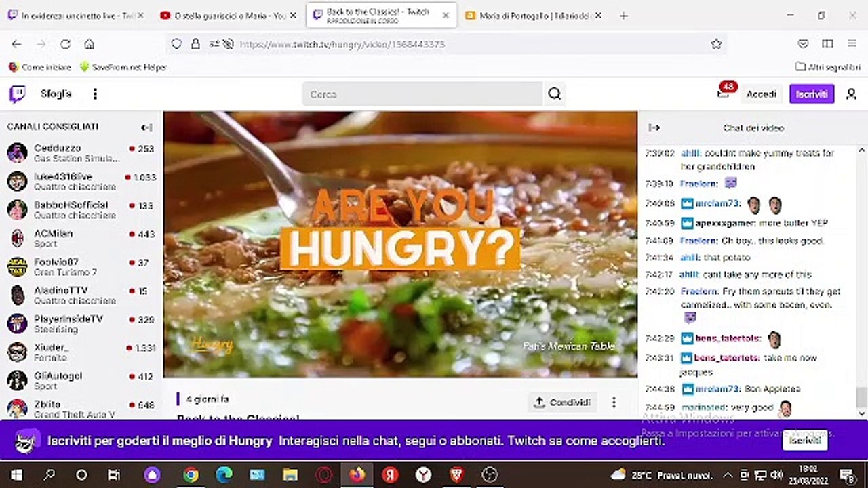Open the SaveFrom.net Helper bookmark
Image resolution: width=868 pixels, height=488 pixels.
click(123, 67)
